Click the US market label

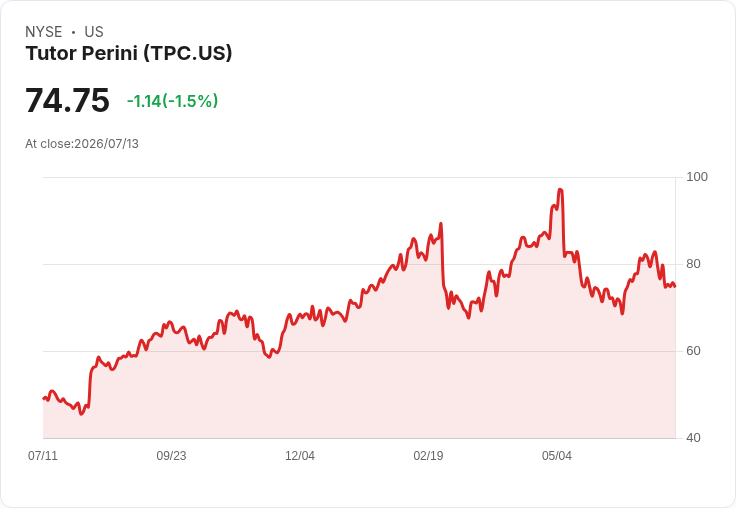(x=94, y=32)
